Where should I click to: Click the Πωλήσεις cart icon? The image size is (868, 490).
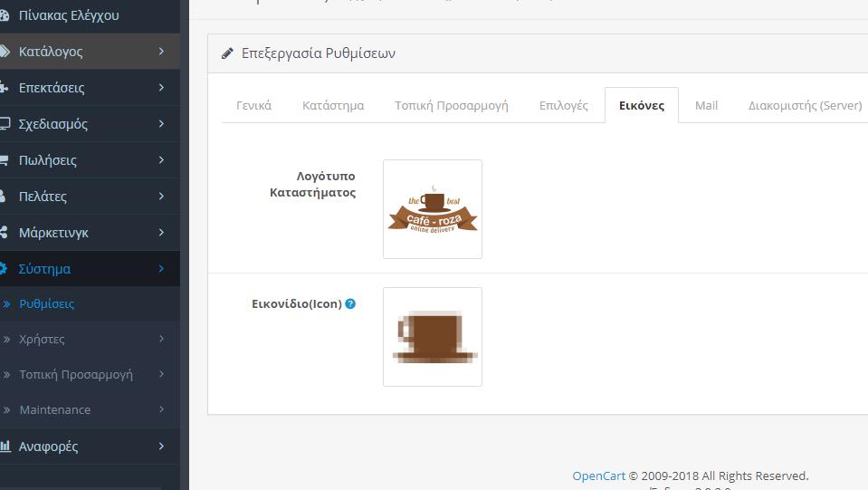tap(4, 160)
